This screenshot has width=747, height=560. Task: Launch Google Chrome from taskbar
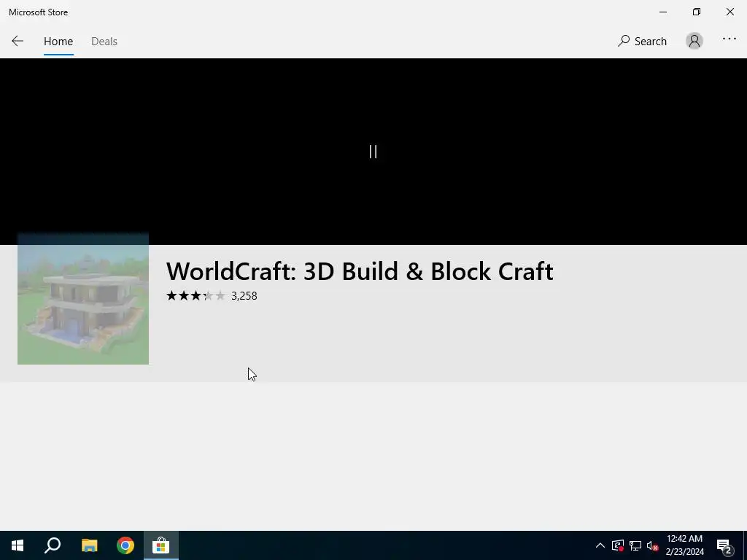coord(125,545)
